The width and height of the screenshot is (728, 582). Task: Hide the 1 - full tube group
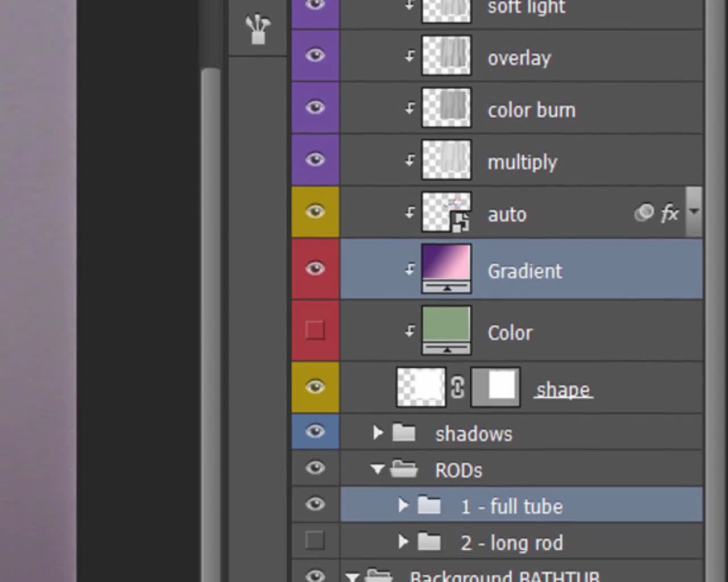315,504
